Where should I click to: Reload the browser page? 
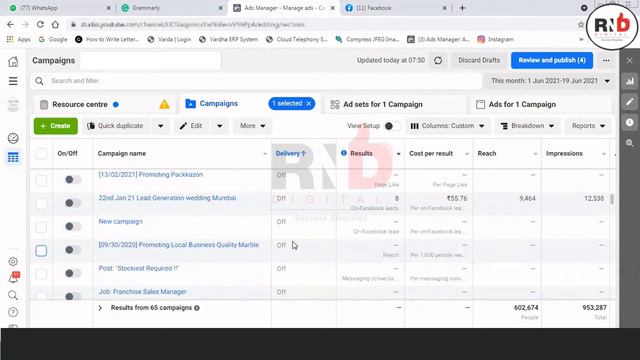pos(40,24)
